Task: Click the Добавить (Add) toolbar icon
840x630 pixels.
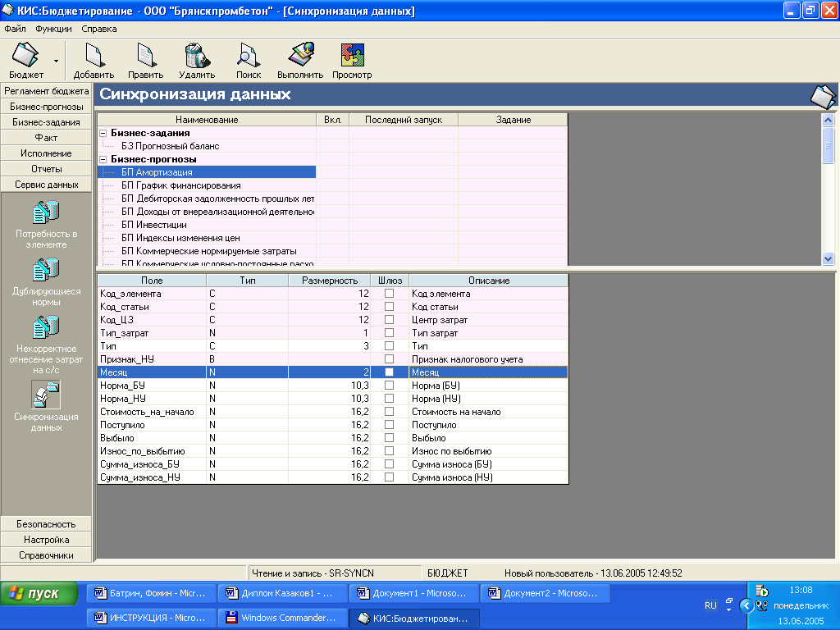Action: point(93,56)
